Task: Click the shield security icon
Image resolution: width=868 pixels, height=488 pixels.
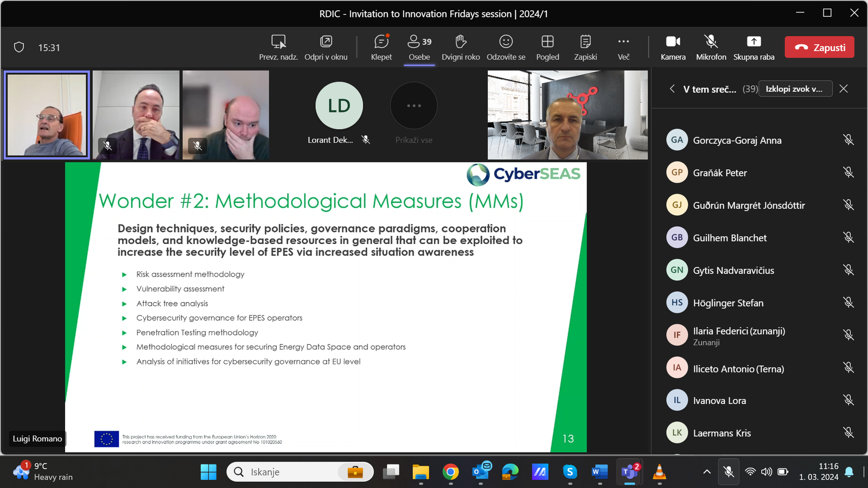Action: click(x=19, y=47)
